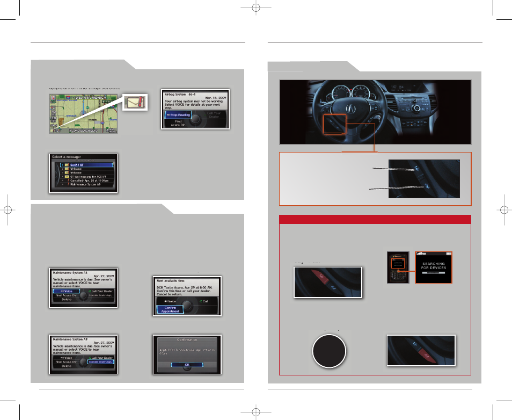Click progress bar under Searching for Devices
Viewport: 512px width, 420px height.
(433, 273)
